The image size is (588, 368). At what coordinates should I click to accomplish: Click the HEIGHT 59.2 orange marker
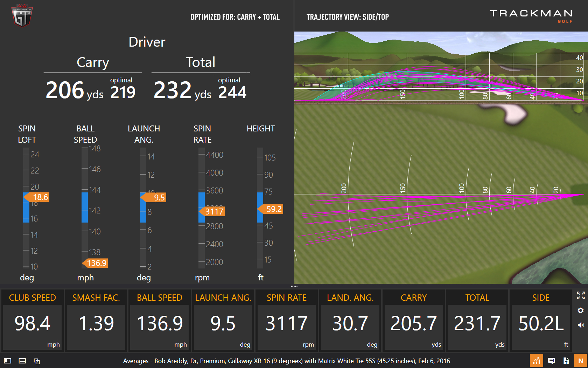click(270, 209)
